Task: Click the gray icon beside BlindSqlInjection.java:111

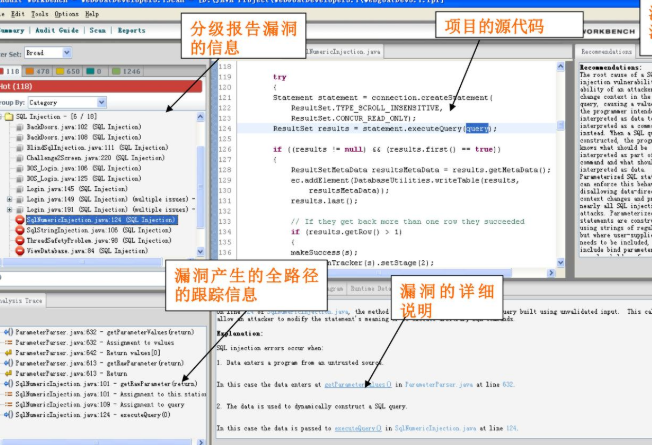Action: [20, 148]
